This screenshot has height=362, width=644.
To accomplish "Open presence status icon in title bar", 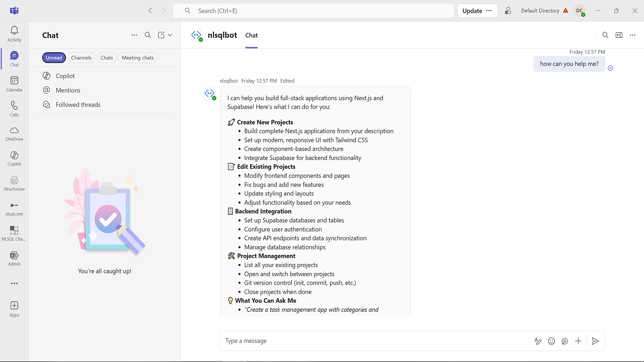I will coord(508,11).
